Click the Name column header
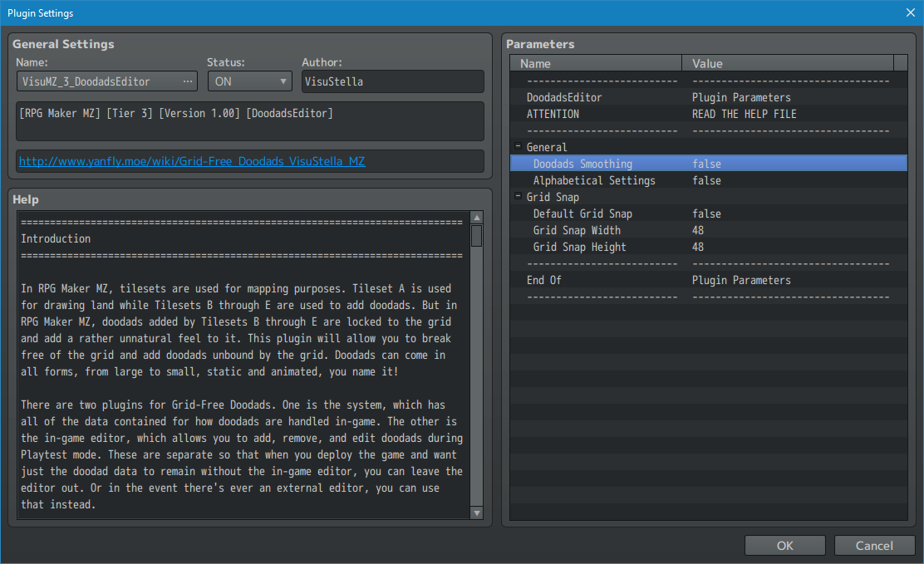924x564 pixels. (x=597, y=63)
